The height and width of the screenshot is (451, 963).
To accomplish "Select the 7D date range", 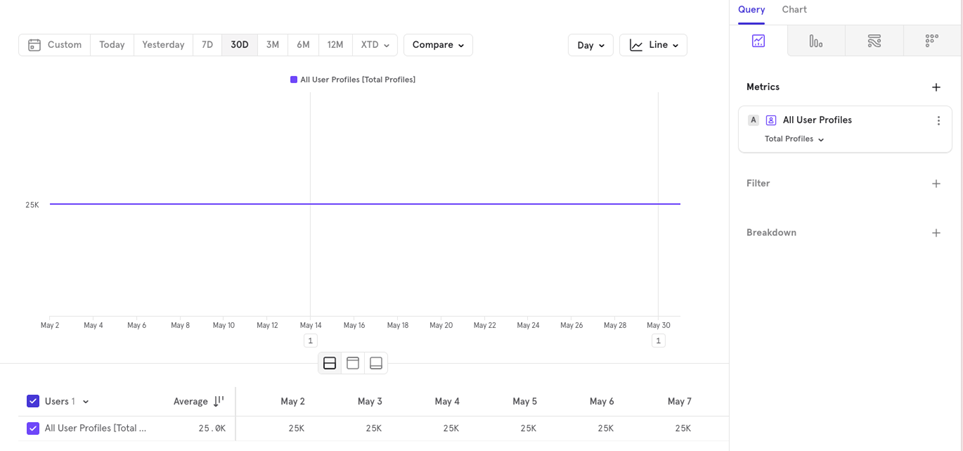I will [207, 45].
